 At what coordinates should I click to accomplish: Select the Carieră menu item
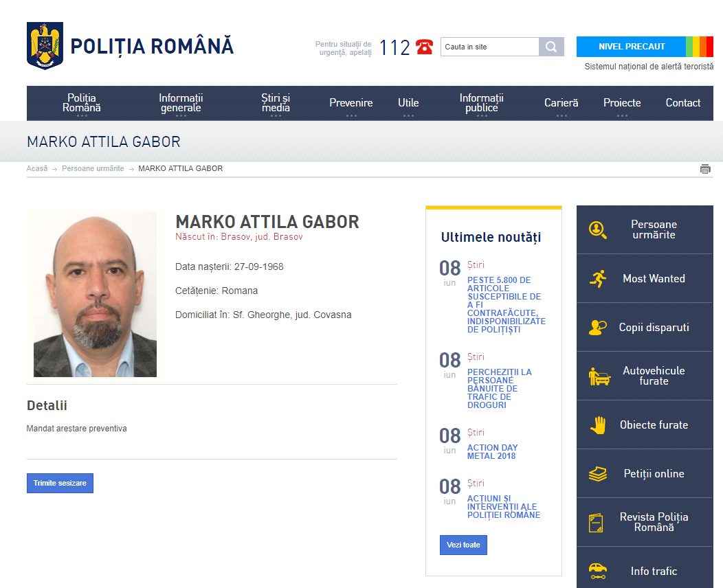tap(561, 102)
